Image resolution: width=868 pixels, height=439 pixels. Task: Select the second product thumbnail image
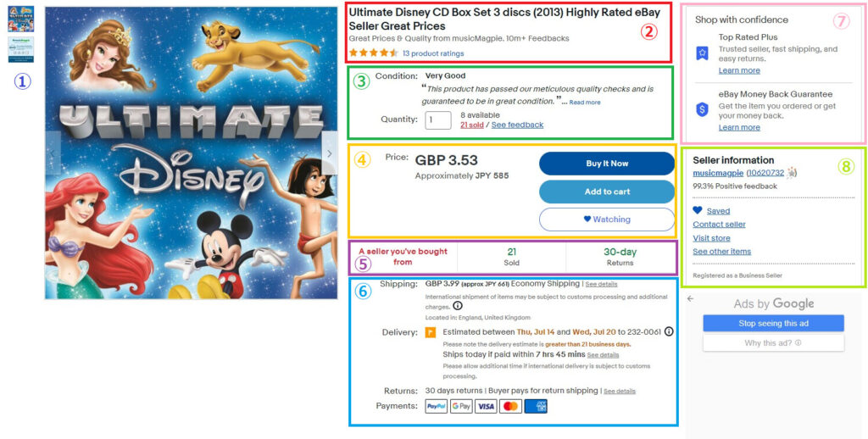(x=20, y=50)
